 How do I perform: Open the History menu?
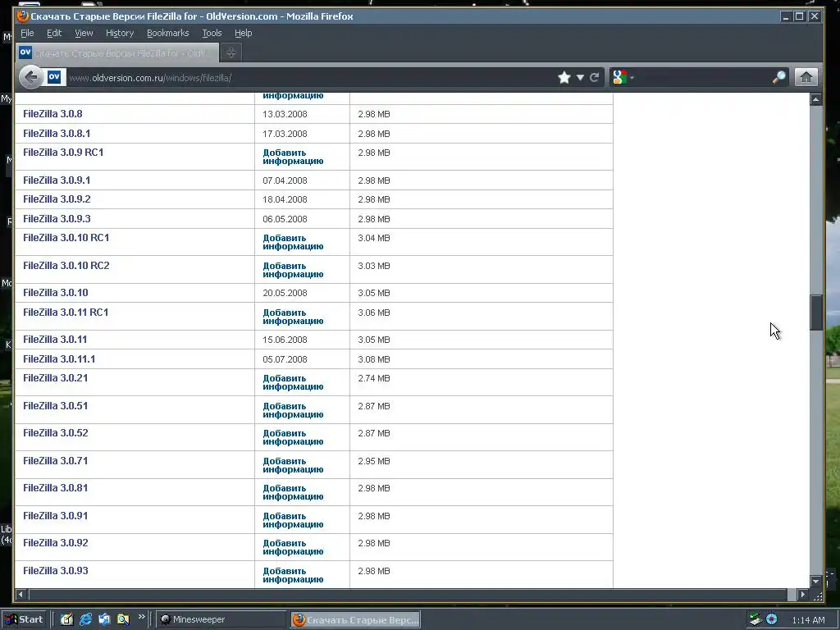(120, 33)
